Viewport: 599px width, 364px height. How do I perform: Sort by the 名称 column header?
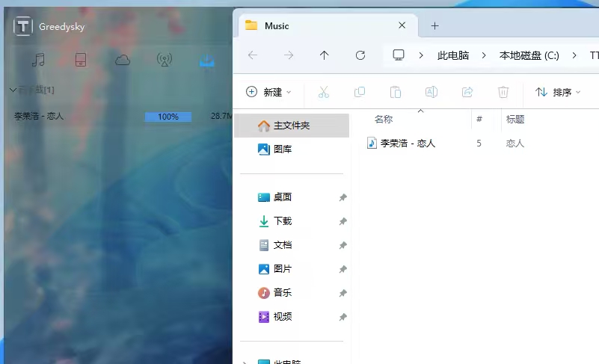click(x=384, y=120)
